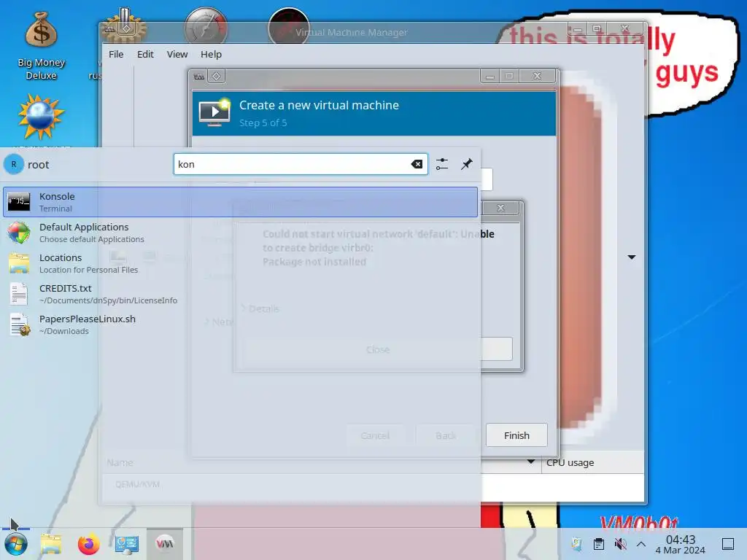
Task: Close the virtual network error dialog
Action: [500, 208]
